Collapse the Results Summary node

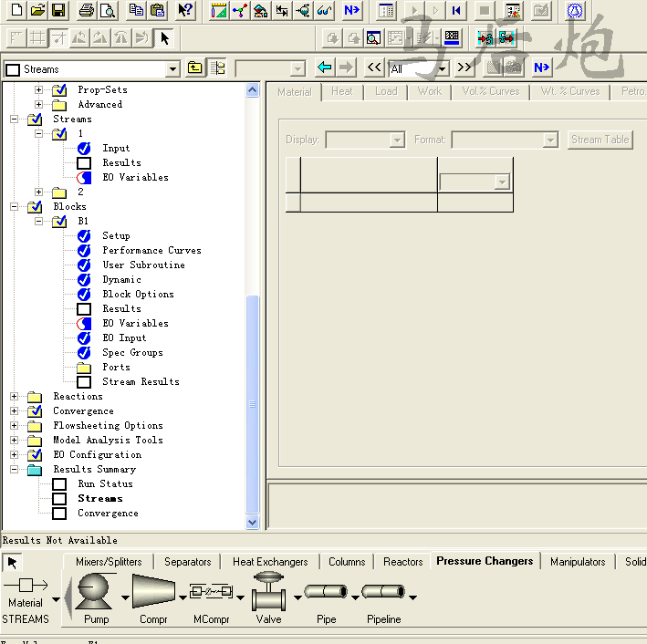coord(14,470)
